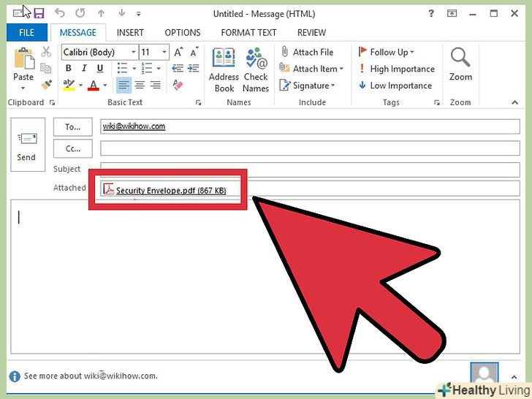532x399 pixels.
Task: Open the Follow Up flag menu
Action: (x=387, y=52)
